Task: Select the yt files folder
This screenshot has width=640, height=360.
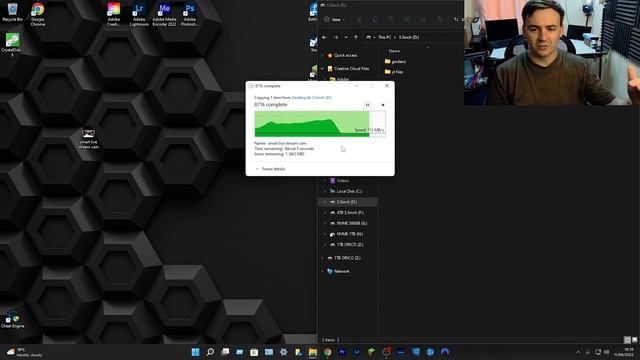Action: click(394, 72)
